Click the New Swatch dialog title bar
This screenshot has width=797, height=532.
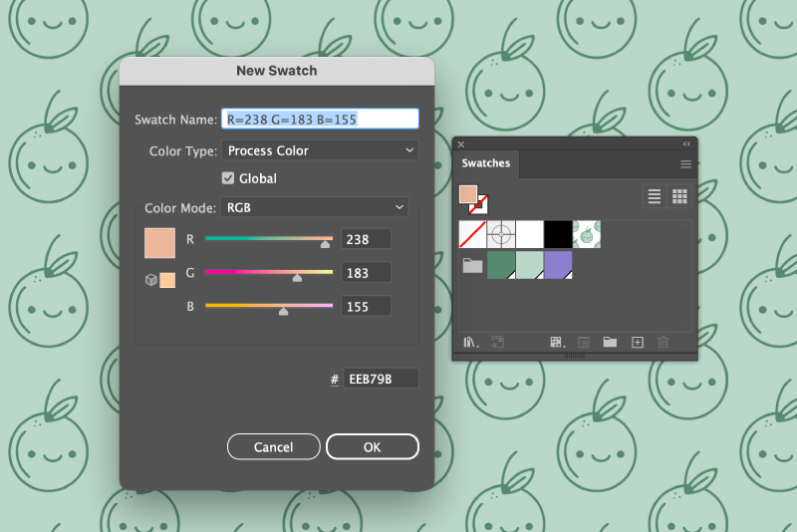click(x=277, y=71)
